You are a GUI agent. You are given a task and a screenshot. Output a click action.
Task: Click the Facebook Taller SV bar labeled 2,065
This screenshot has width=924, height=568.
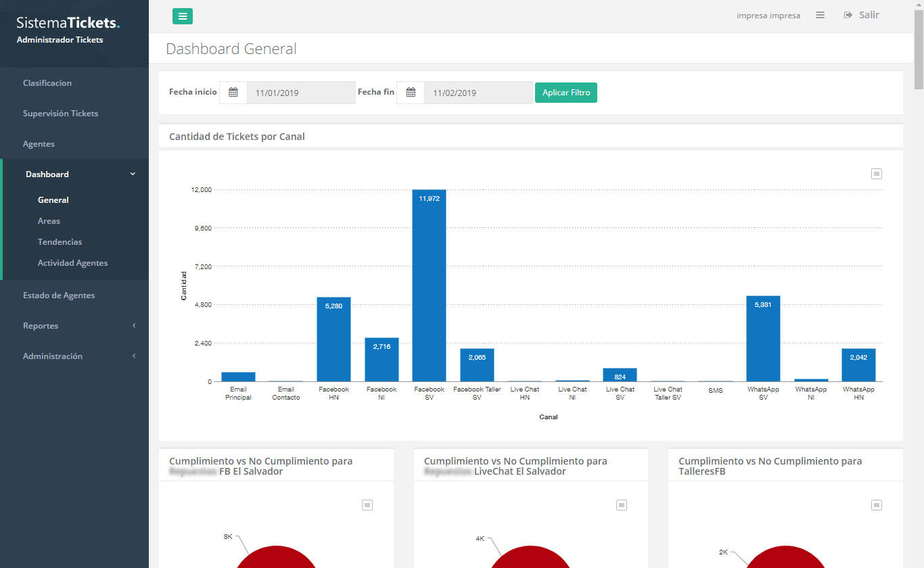[x=477, y=365]
